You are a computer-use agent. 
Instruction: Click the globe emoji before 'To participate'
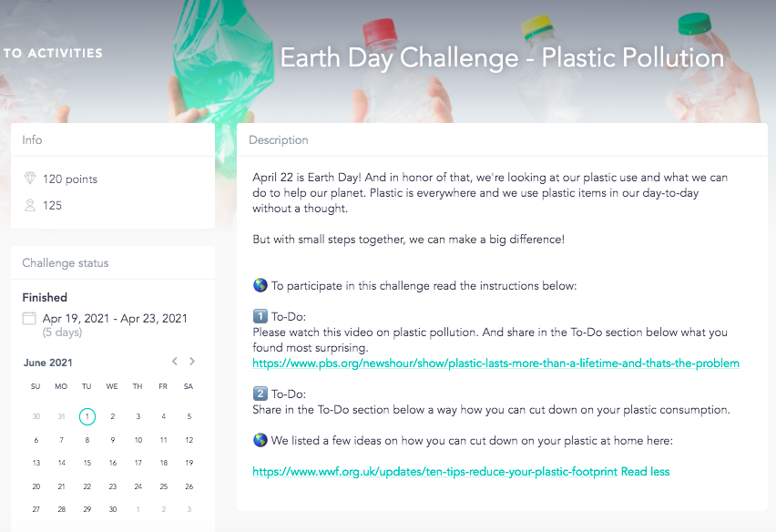(260, 285)
